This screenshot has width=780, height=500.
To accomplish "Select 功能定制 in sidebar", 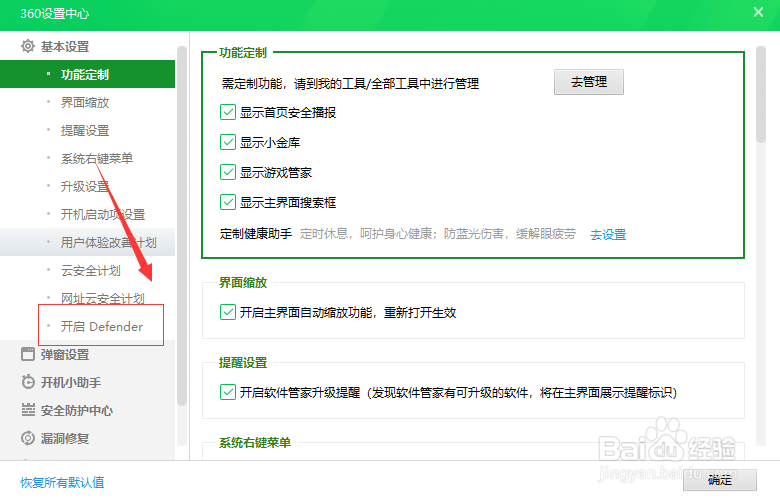I will pos(88,74).
